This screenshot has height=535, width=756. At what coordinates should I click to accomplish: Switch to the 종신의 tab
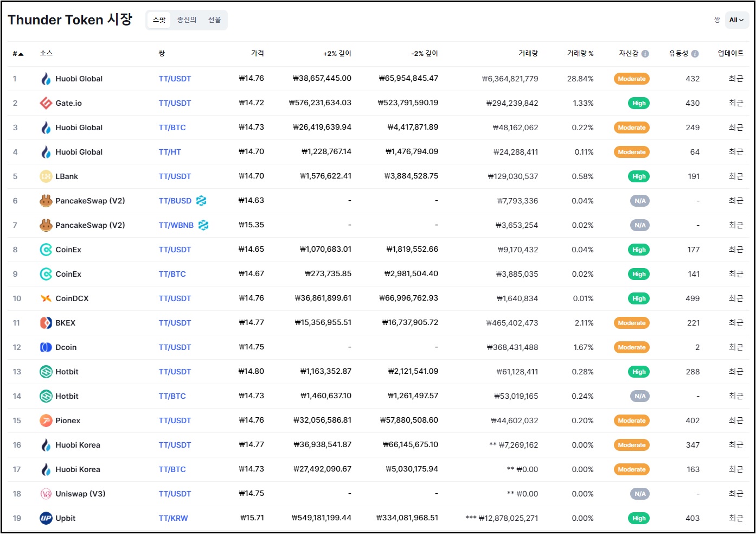pos(187,20)
